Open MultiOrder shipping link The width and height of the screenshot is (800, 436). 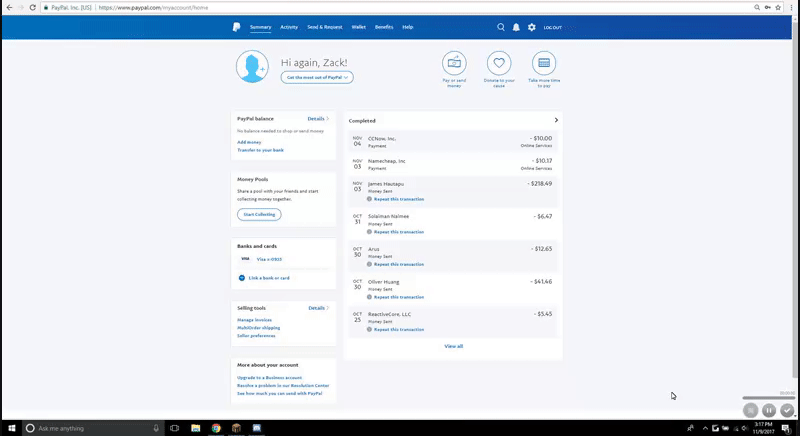[x=258, y=328]
